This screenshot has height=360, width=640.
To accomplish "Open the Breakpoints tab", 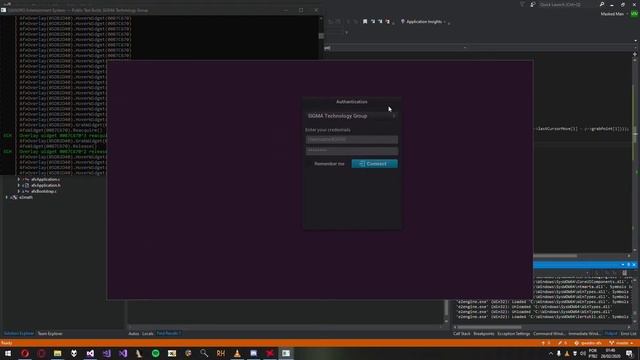I will pyautogui.click(x=484, y=333).
